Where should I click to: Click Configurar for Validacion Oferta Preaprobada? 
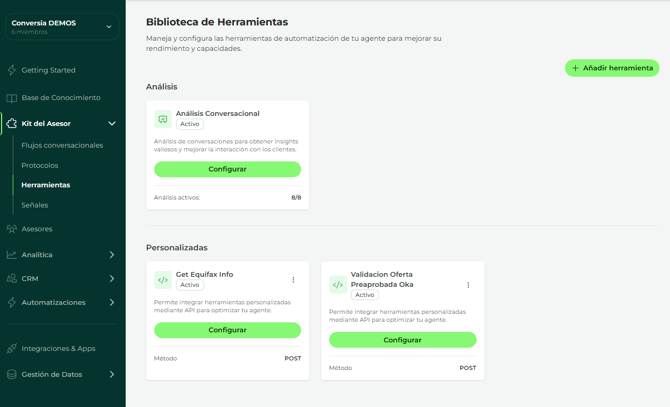click(x=402, y=340)
